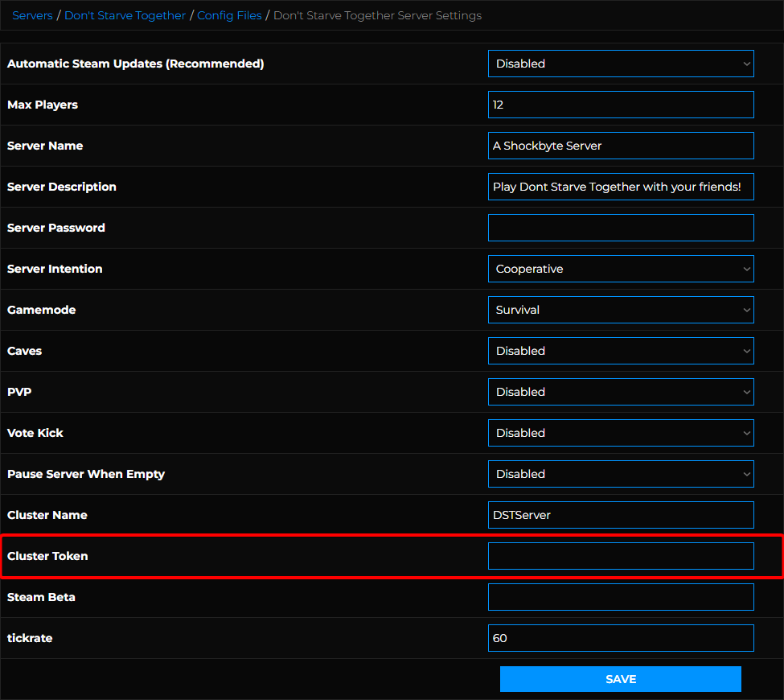Image resolution: width=784 pixels, height=700 pixels.
Task: Click the Steam Beta input box
Action: pos(620,597)
